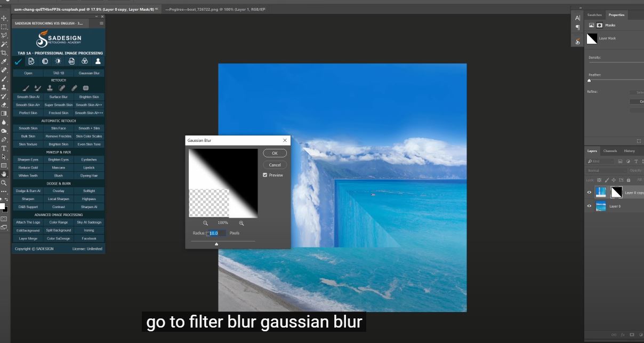The image size is (644, 343).
Task: Select the Gradient tool
Action: (x=4, y=114)
